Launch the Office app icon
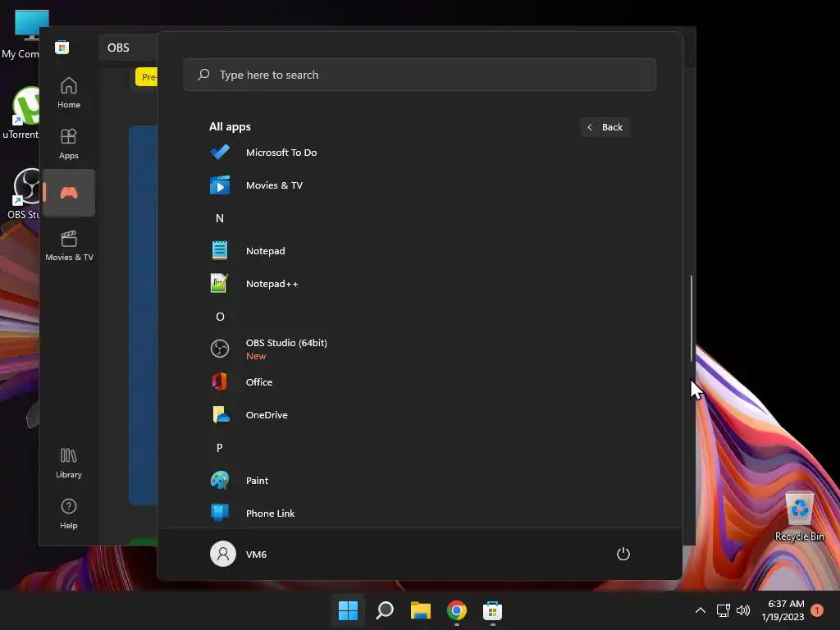840x630 pixels. point(220,382)
